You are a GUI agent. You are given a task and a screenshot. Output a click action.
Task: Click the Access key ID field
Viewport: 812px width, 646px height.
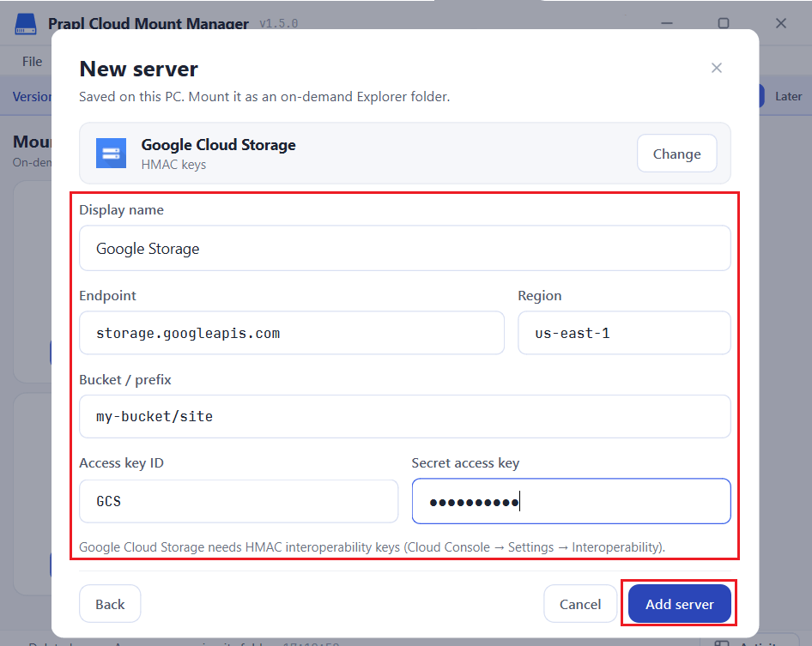239,501
